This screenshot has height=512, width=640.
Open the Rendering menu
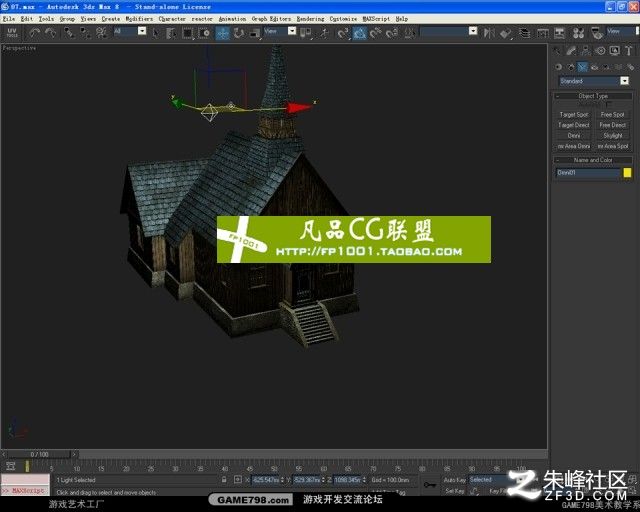coord(310,19)
